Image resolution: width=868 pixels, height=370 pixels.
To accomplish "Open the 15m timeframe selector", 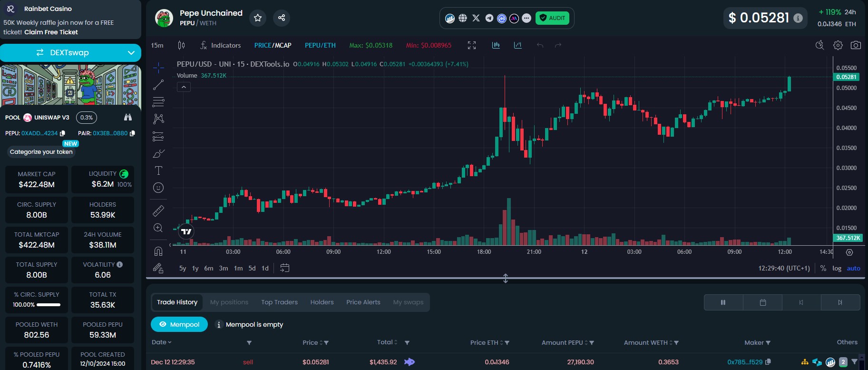I will pyautogui.click(x=157, y=45).
